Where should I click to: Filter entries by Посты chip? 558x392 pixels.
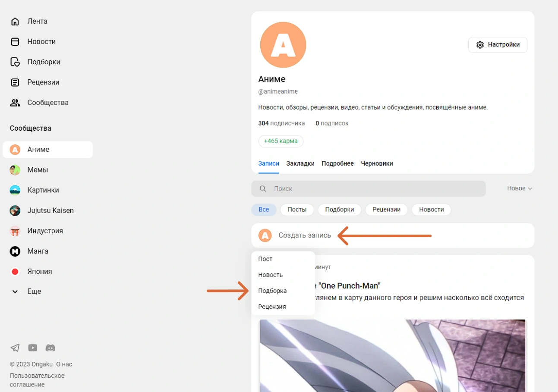pyautogui.click(x=297, y=210)
